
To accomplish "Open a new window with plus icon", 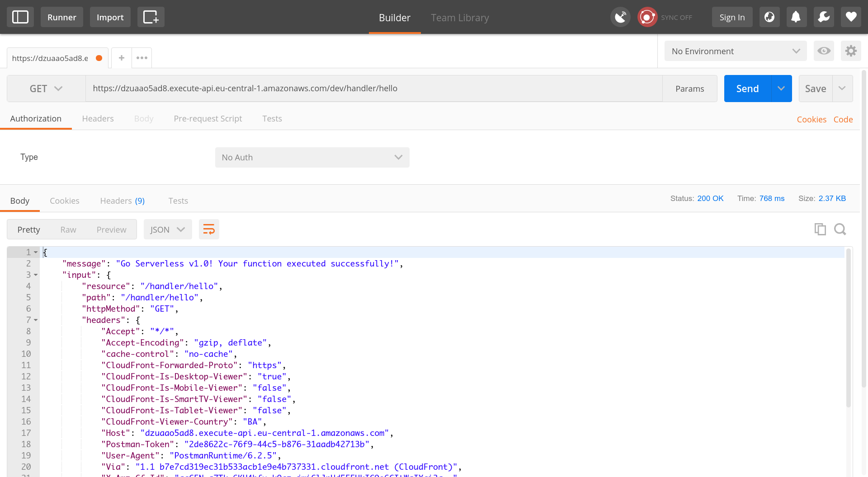I will pos(151,17).
